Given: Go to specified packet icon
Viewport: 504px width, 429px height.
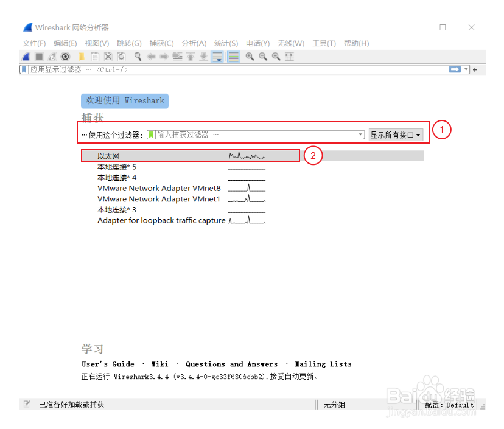Looking at the screenshot, I should [177, 57].
